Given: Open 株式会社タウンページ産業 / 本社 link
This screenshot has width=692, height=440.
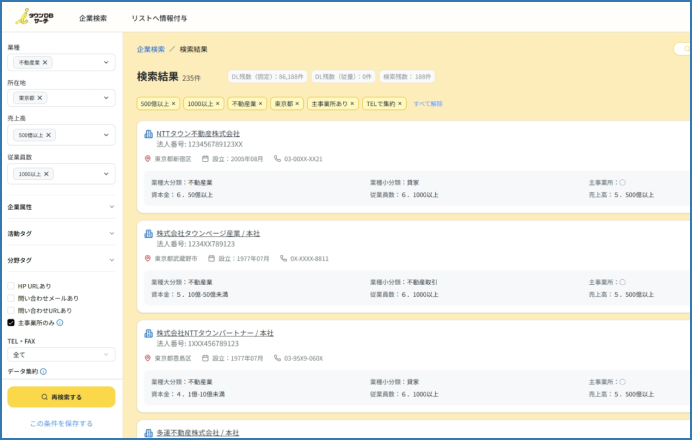Looking at the screenshot, I should (208, 233).
